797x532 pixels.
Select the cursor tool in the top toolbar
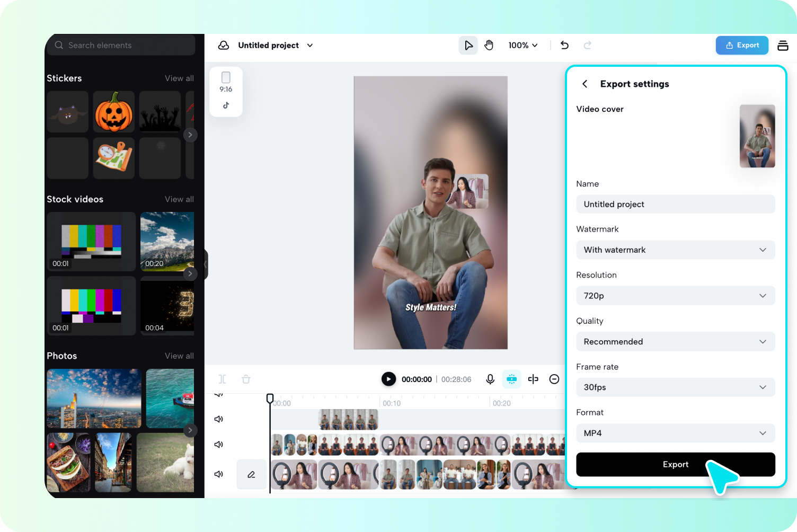click(x=468, y=45)
